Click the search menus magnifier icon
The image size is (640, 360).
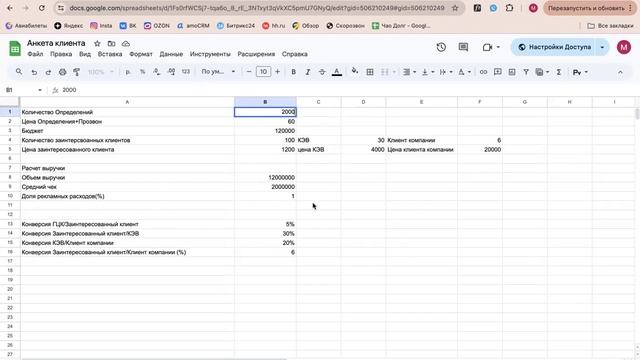(x=19, y=72)
